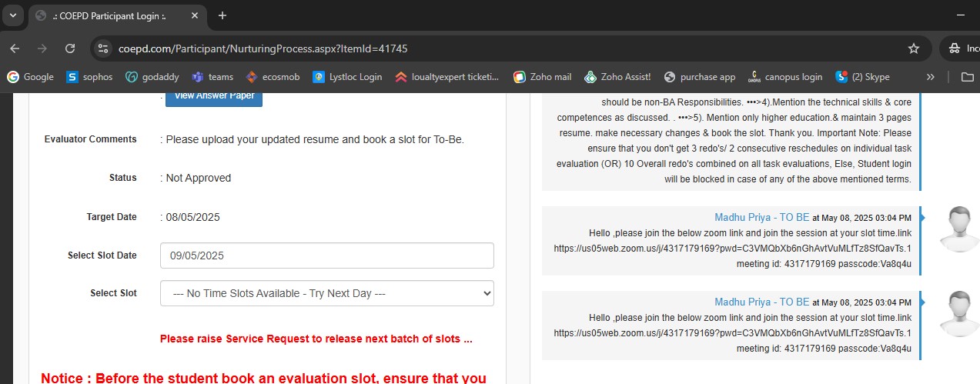Click the View Answer Paper button
Viewport: 980px width, 384px height.
click(213, 97)
